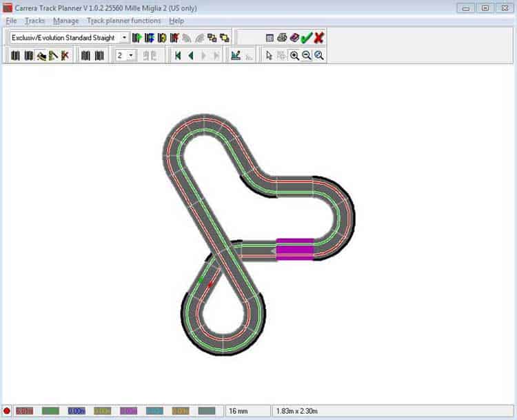Viewport: 517px width, 420px height.
Task: Click the first striped track icon in second row
Action: [x=15, y=56]
